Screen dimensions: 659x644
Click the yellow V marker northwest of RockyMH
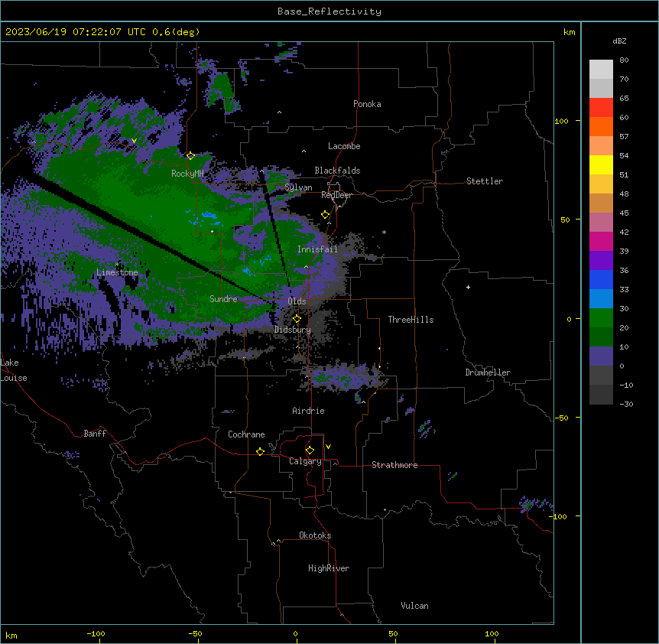click(x=134, y=141)
